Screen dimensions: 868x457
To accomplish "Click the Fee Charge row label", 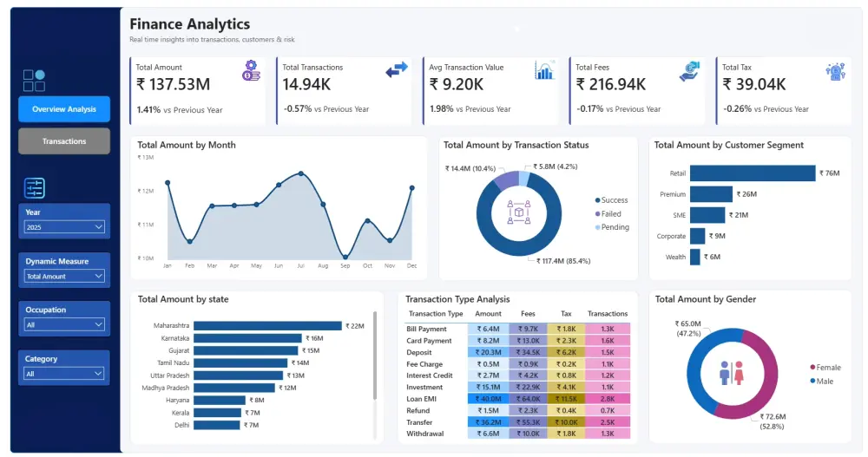I will 424,364.
